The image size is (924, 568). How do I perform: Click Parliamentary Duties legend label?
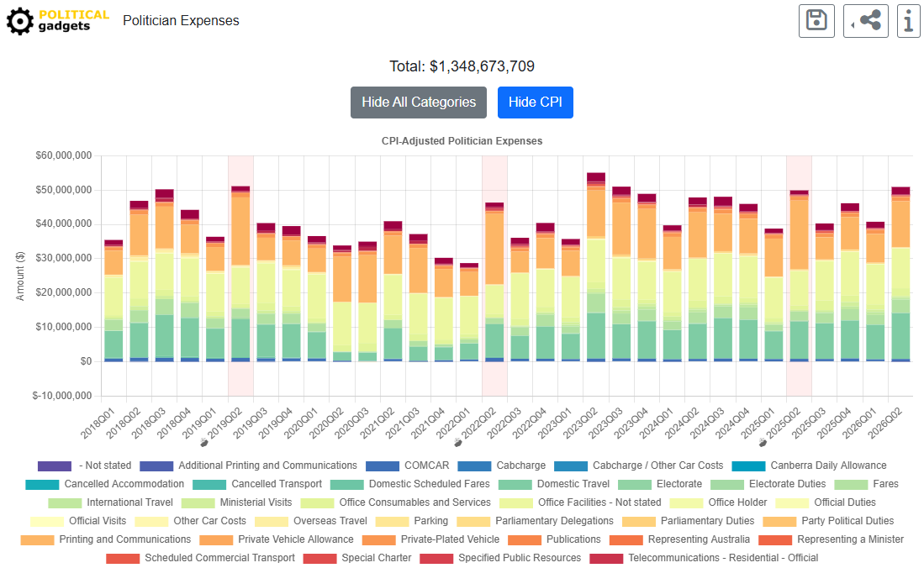pyautogui.click(x=707, y=521)
